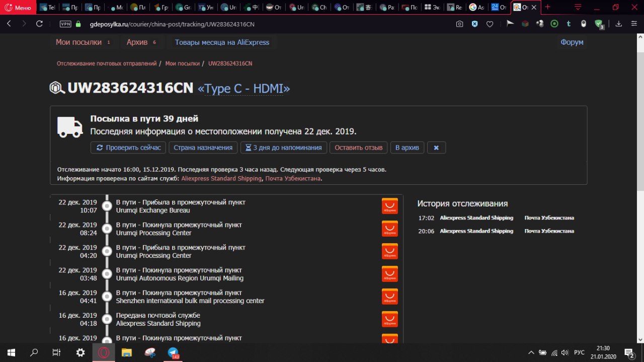This screenshot has height=362, width=644.
Task: Take a snapshot with camera icon
Action: click(459, 24)
